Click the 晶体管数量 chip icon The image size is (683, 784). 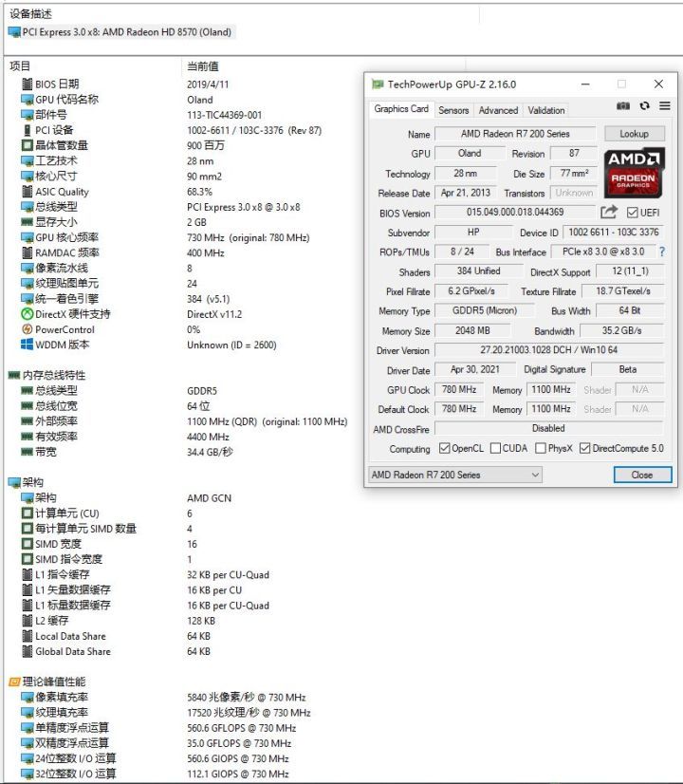coord(27,145)
